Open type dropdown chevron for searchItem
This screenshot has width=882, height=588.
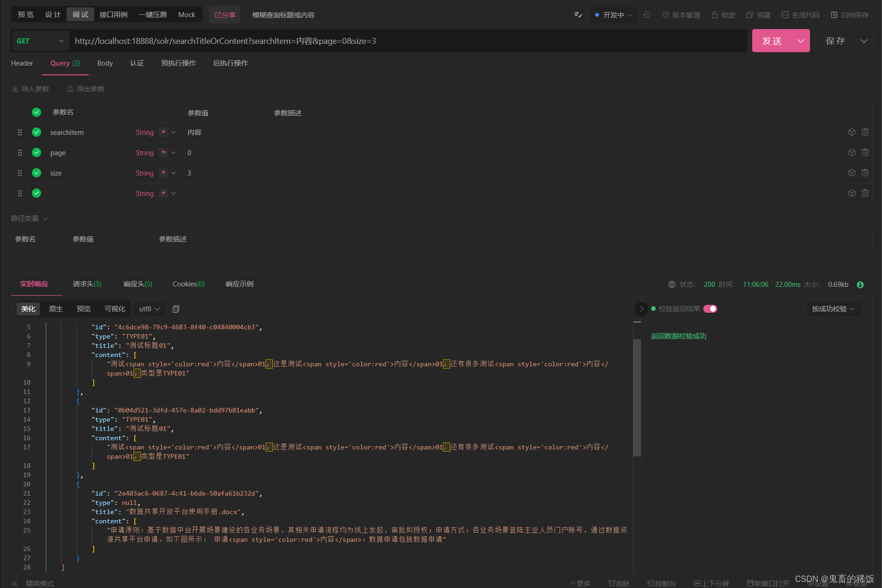tap(174, 132)
